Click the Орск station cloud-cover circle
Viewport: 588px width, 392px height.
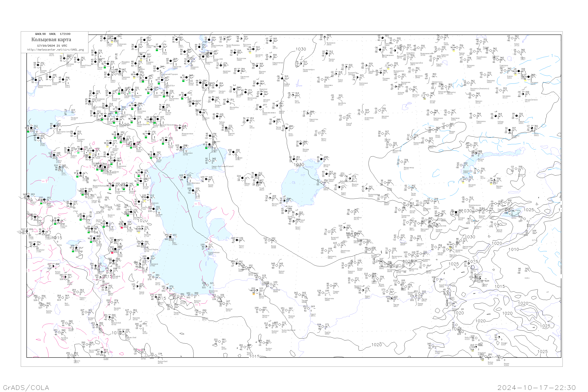[293, 95]
